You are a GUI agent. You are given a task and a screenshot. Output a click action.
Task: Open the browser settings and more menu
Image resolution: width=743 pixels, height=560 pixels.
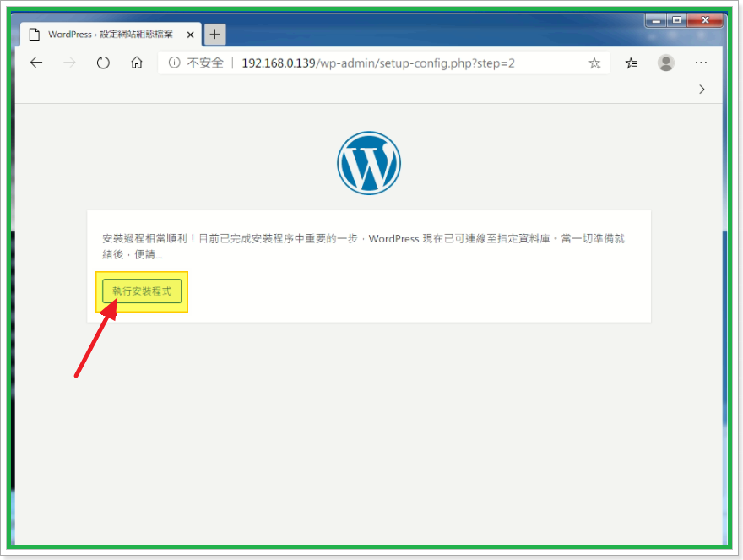pos(701,63)
